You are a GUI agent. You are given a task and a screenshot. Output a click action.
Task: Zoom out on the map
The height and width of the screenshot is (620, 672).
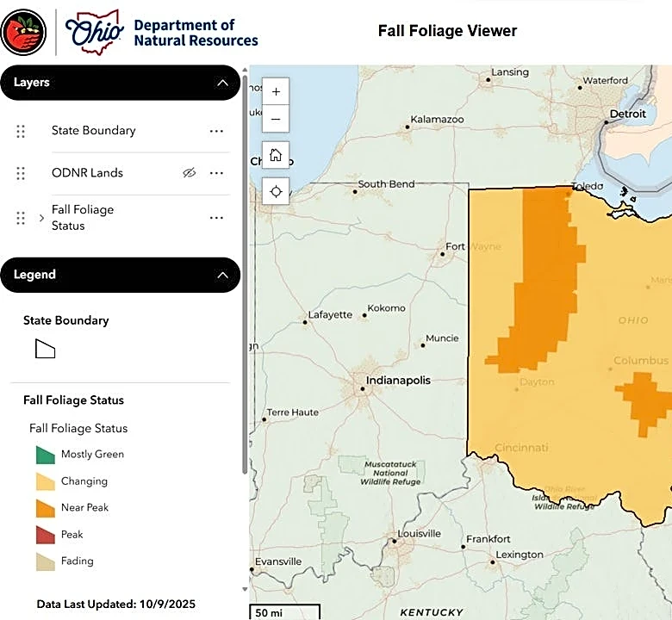pyautogui.click(x=276, y=119)
